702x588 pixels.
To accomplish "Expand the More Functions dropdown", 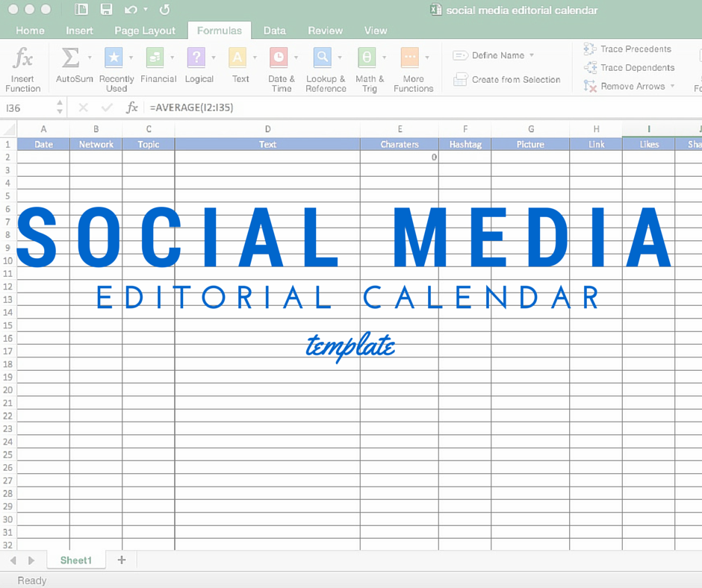I will click(x=427, y=57).
